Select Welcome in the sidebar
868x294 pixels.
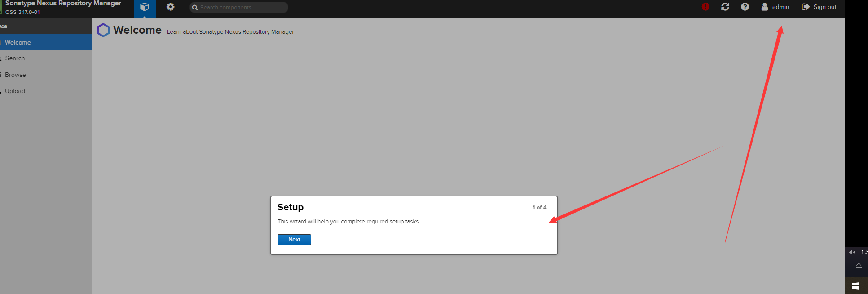coord(46,42)
